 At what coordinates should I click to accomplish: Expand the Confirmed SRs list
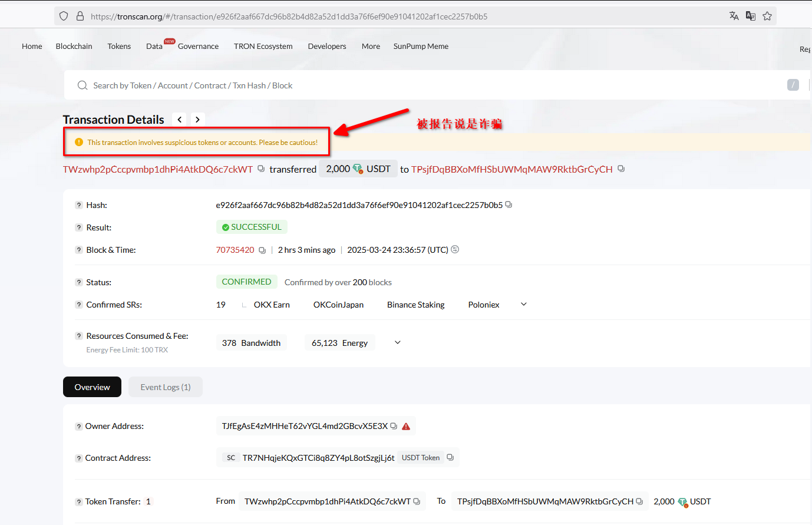click(x=523, y=305)
